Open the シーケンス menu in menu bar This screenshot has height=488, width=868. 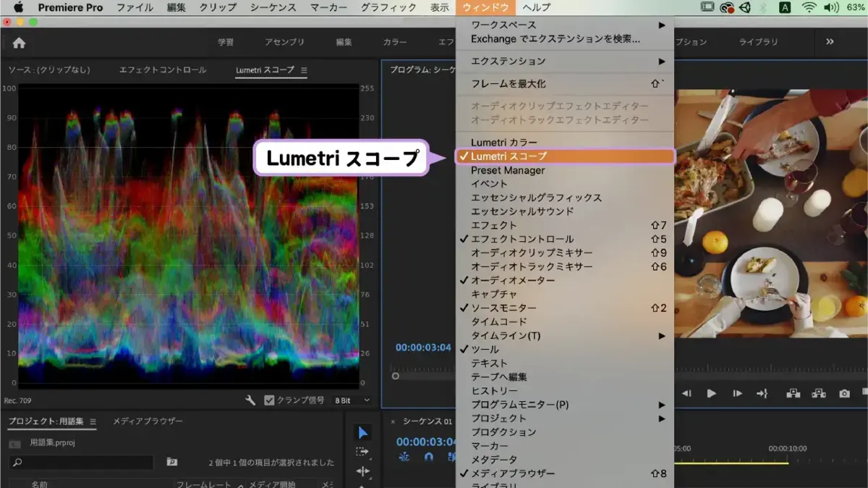tap(273, 7)
